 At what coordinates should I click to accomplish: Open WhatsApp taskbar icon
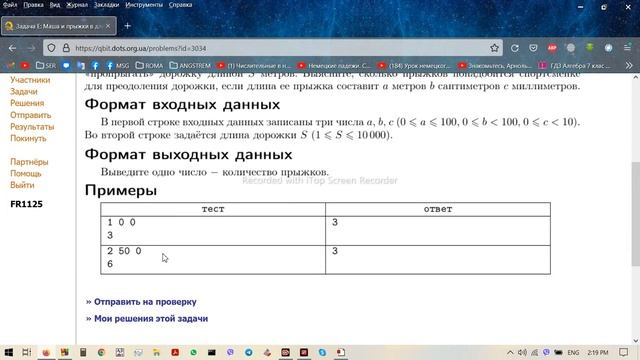click(193, 352)
